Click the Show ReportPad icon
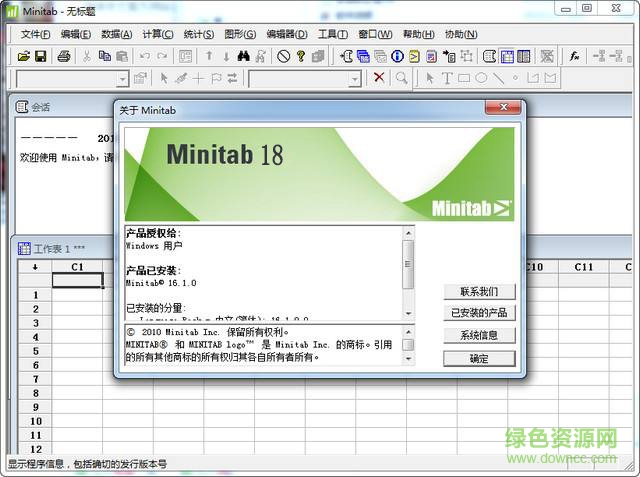Screen dimensions: 640x477 [431, 56]
